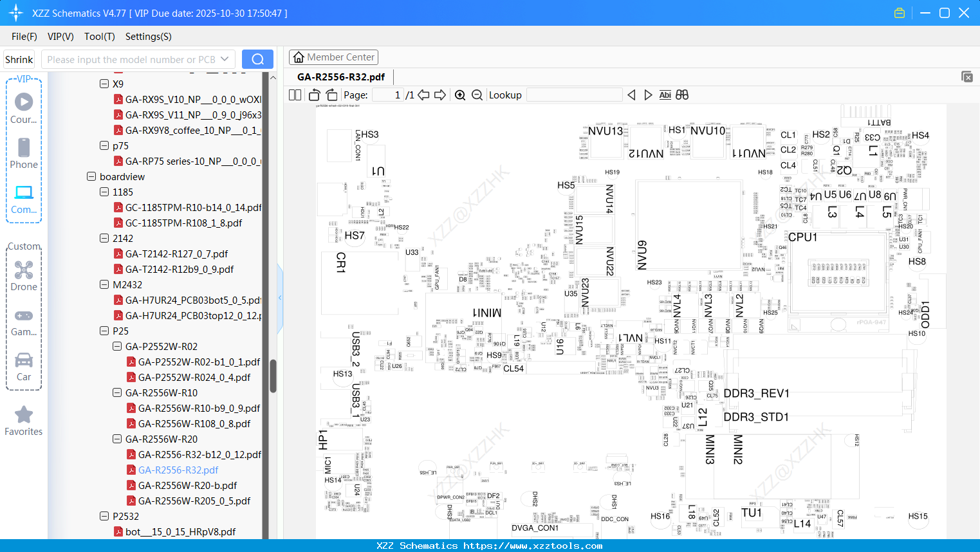The image size is (980, 552).
Task: Select the Computer schematics category
Action: click(24, 199)
